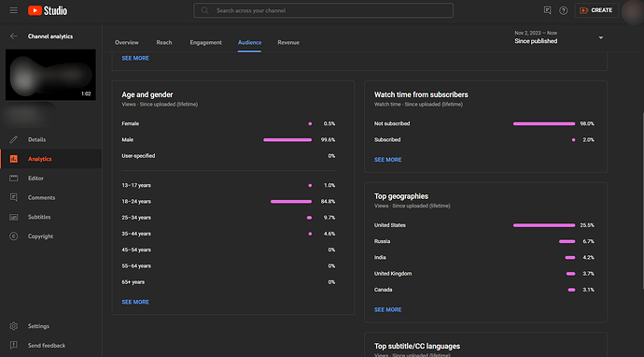This screenshot has width=644, height=357.
Task: Expand the Since published date range dropdown
Action: point(559,37)
